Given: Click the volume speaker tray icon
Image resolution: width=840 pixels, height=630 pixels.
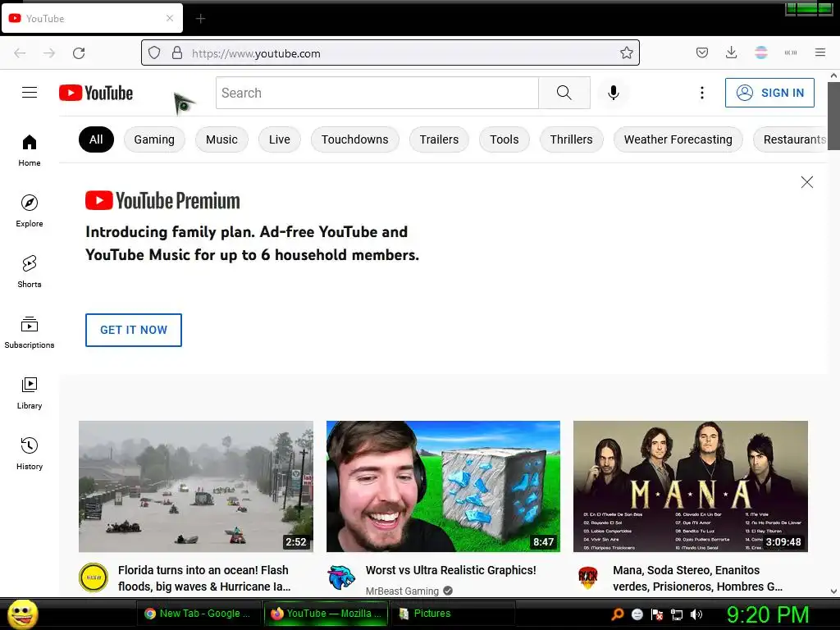Looking at the screenshot, I should click(696, 614).
